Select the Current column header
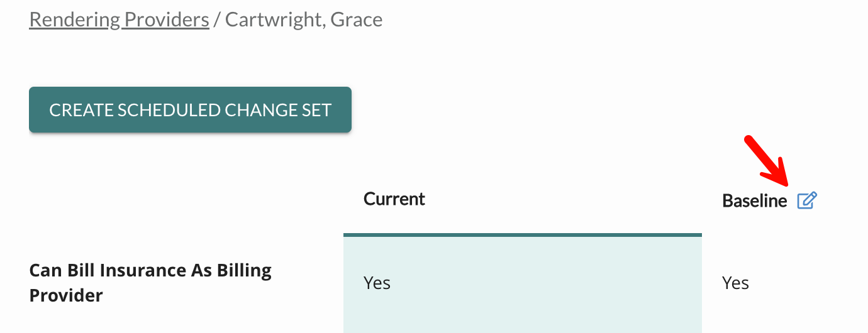This screenshot has width=868, height=333. pyautogui.click(x=394, y=199)
